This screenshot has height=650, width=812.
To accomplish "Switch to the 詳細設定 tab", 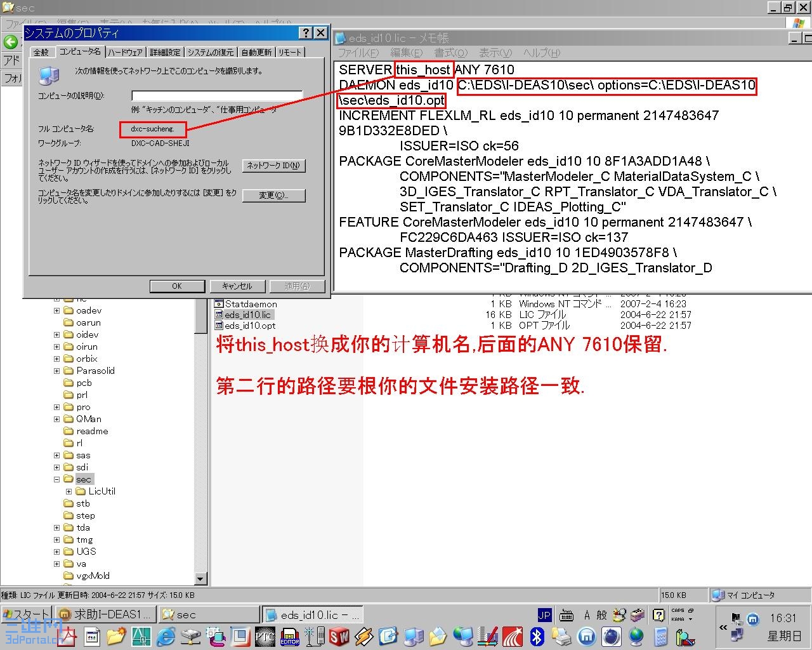I will [165, 53].
